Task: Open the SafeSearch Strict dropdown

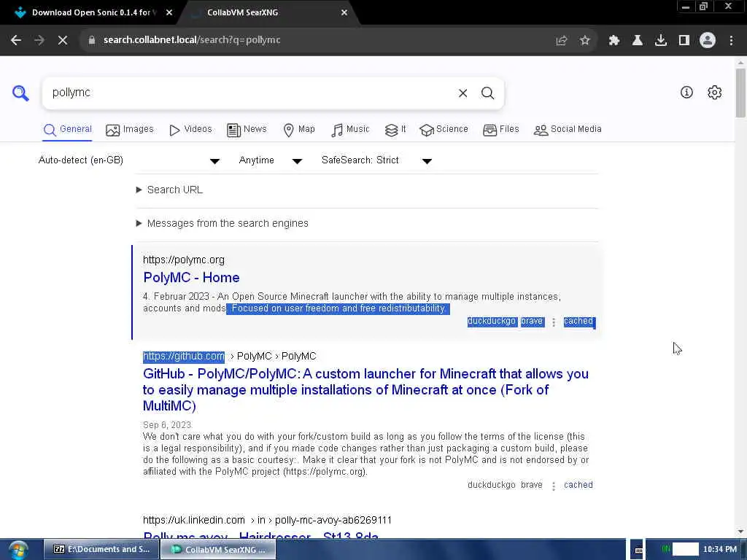Action: 377,160
